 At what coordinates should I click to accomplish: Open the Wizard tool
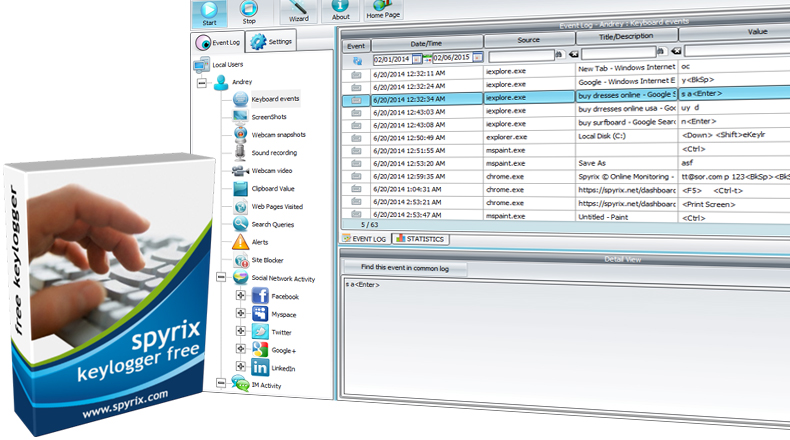coord(299,10)
